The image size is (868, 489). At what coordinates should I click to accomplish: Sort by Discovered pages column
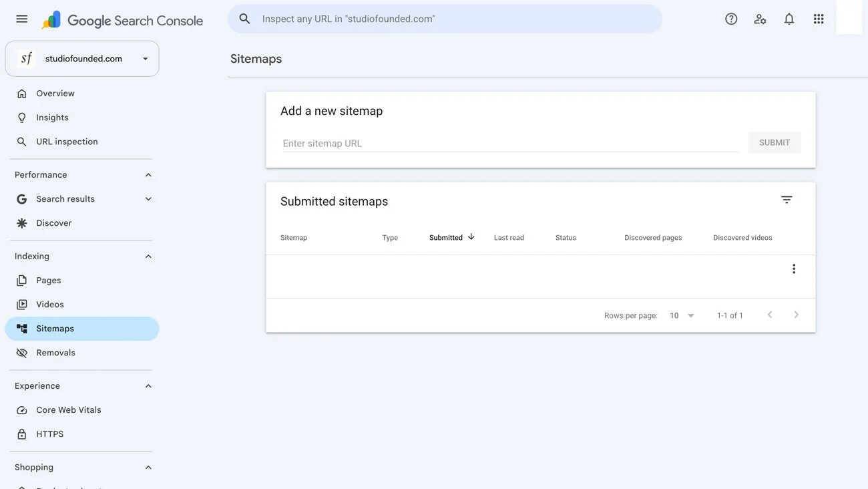click(653, 238)
